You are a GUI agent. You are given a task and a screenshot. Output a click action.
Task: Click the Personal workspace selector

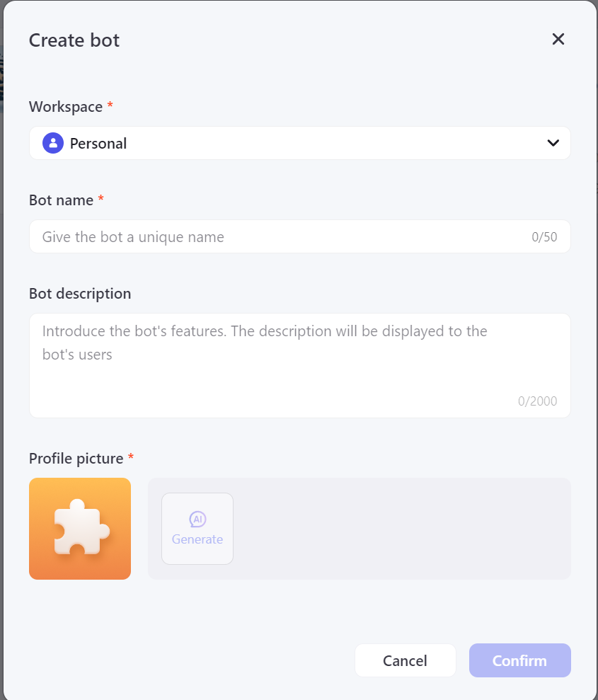click(x=299, y=142)
